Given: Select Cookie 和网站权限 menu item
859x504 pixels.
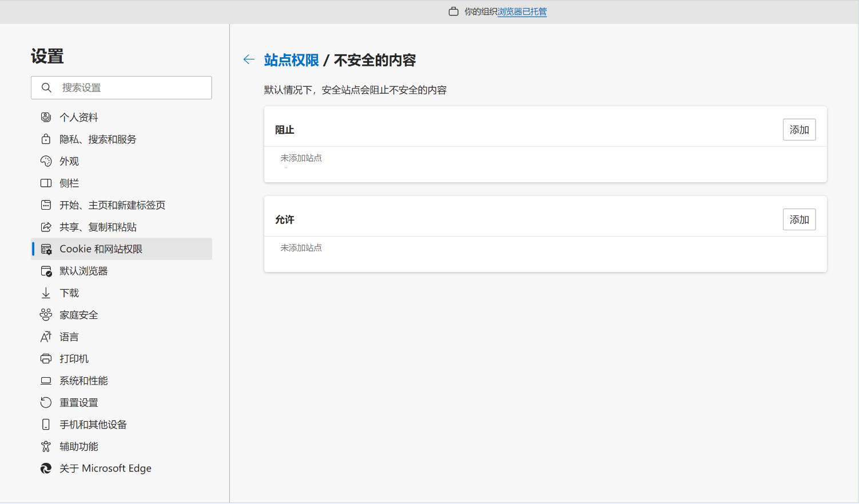Looking at the screenshot, I should tap(121, 249).
